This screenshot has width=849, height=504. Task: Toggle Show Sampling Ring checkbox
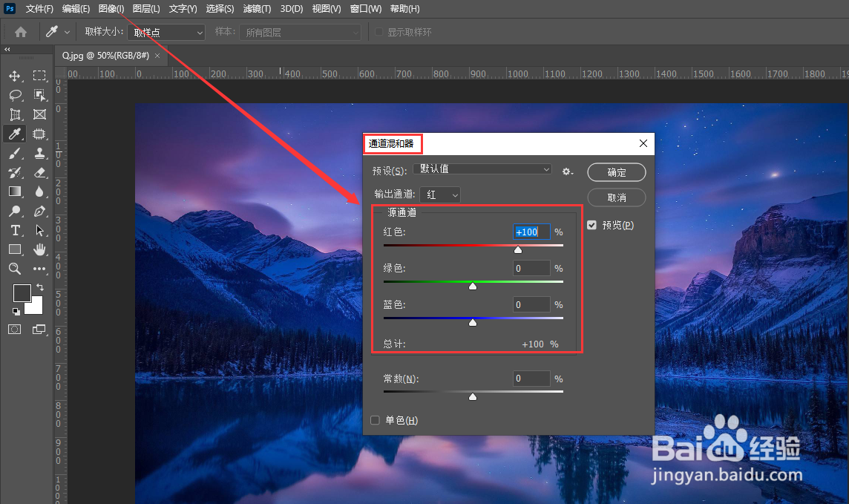tap(379, 33)
